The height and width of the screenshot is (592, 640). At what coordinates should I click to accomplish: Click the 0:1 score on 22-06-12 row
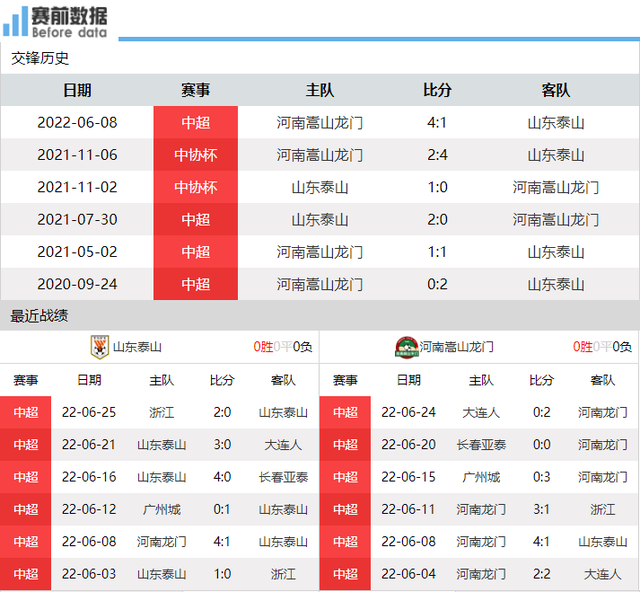(x=222, y=510)
